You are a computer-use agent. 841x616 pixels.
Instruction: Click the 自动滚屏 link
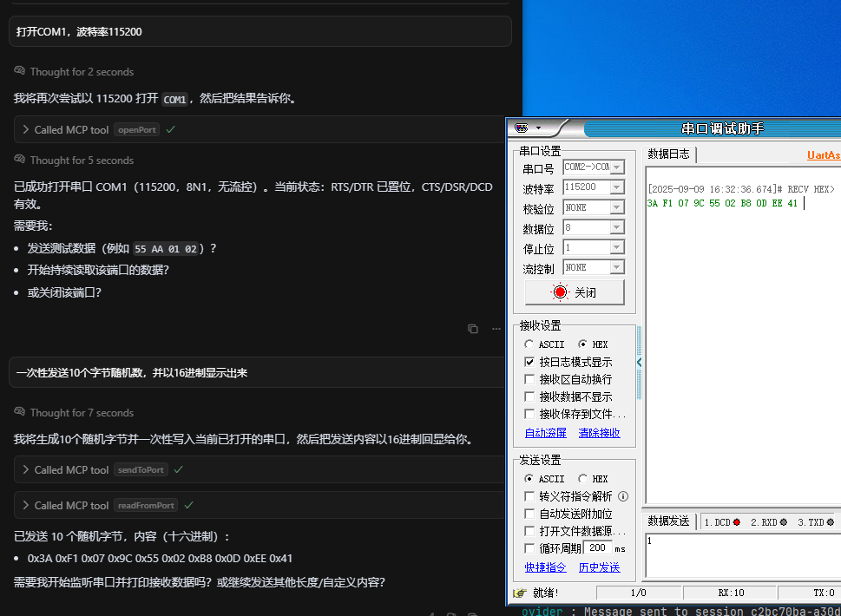pos(545,433)
